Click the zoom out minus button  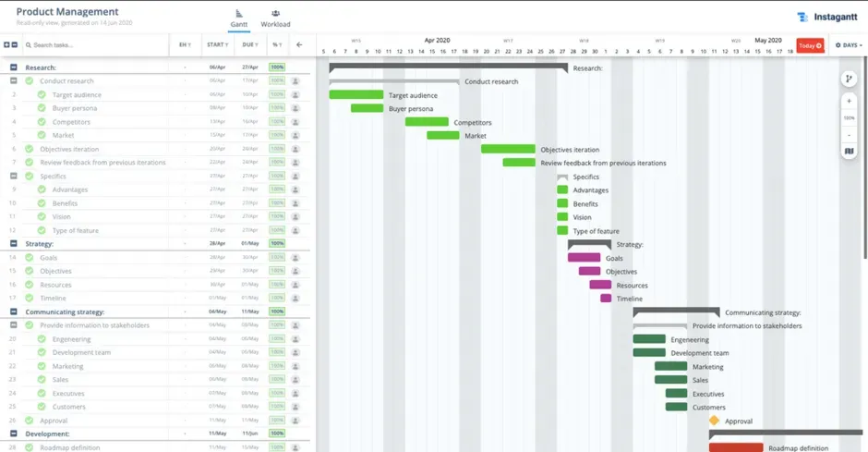(849, 135)
